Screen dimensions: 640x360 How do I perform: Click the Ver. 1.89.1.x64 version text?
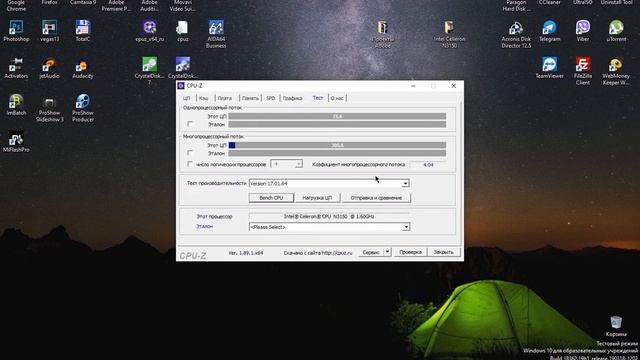coord(246,253)
